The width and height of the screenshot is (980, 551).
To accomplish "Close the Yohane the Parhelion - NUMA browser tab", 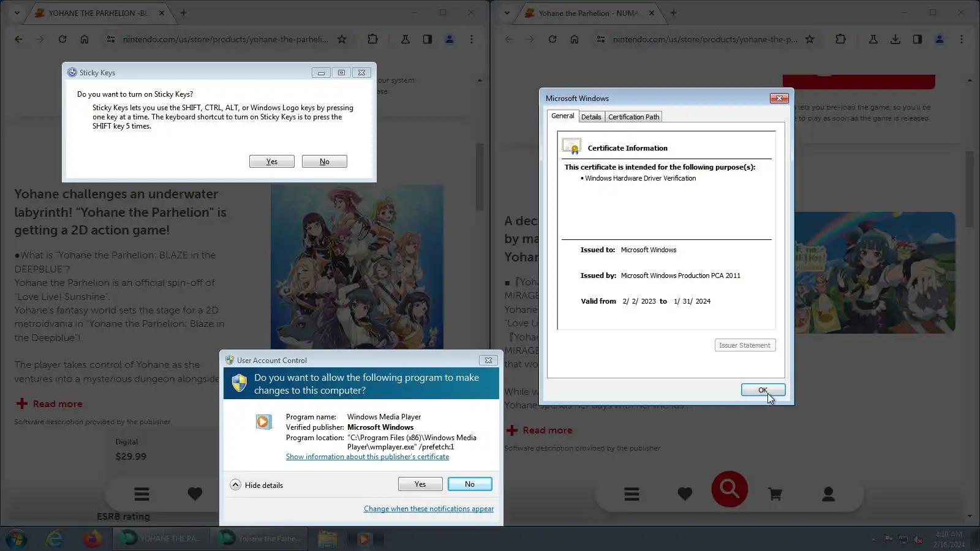I will tap(652, 13).
